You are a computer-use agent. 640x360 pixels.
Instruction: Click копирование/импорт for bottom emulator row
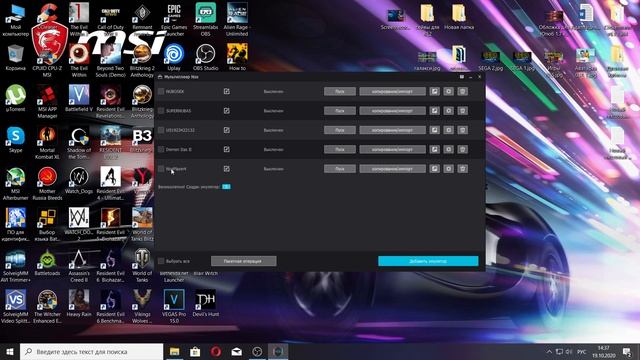pyautogui.click(x=392, y=169)
